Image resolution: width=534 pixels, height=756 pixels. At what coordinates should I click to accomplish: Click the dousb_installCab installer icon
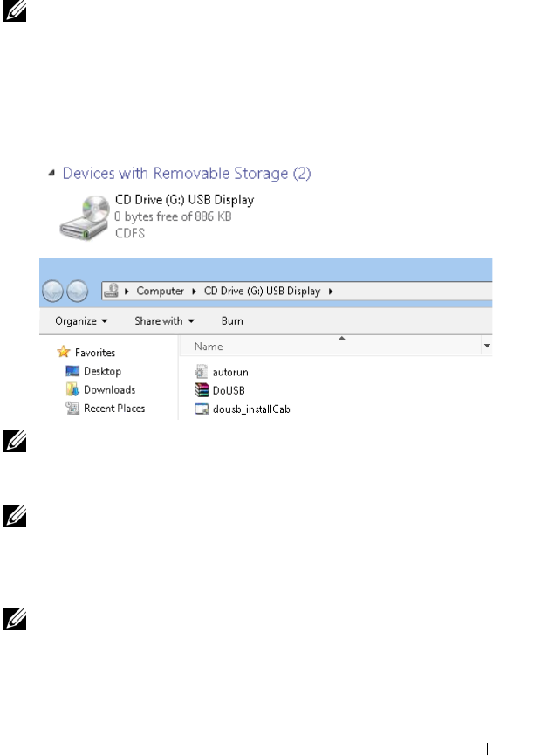[x=202, y=409]
